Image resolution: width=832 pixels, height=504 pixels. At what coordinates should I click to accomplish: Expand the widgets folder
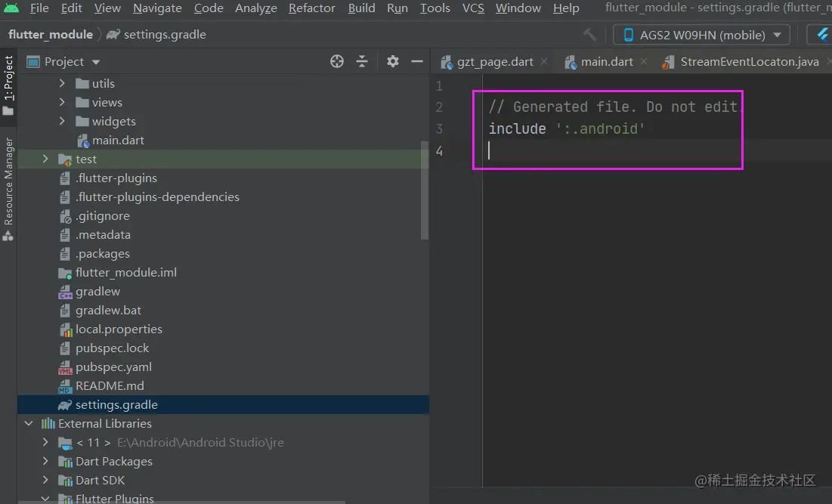(62, 121)
